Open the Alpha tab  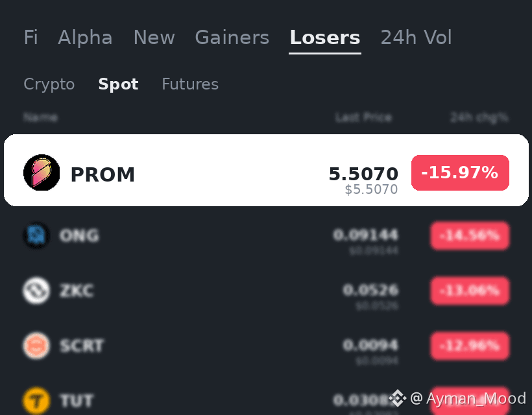pos(85,38)
